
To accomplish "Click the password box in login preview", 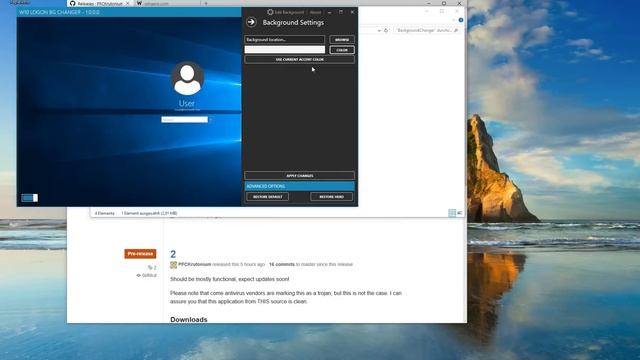I will point(184,120).
